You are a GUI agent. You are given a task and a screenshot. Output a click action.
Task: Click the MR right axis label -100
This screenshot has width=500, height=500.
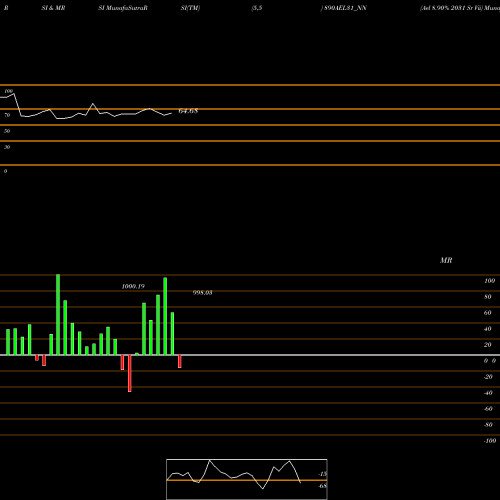pos(490,441)
